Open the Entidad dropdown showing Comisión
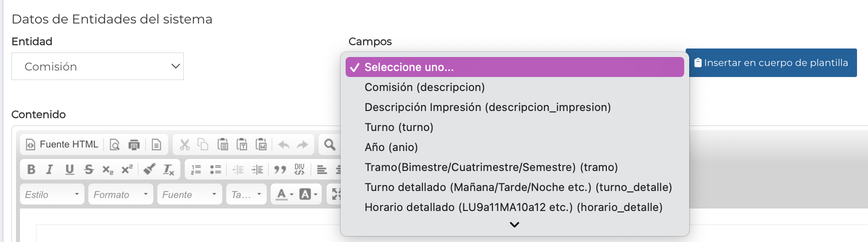Image resolution: width=868 pixels, height=242 pixels. (x=97, y=66)
